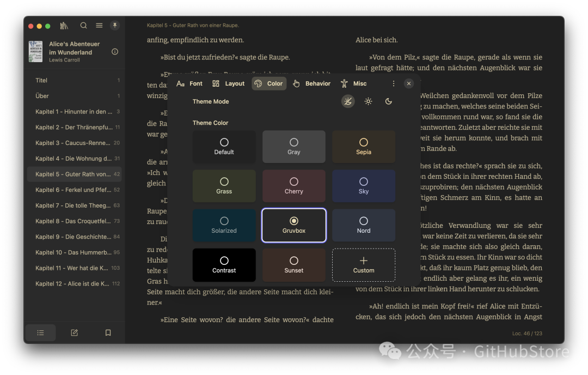Click the chapter header Kapitel 5 - Guter Rath von einer Raupe.
The width and height of the screenshot is (588, 375).
tap(193, 26)
